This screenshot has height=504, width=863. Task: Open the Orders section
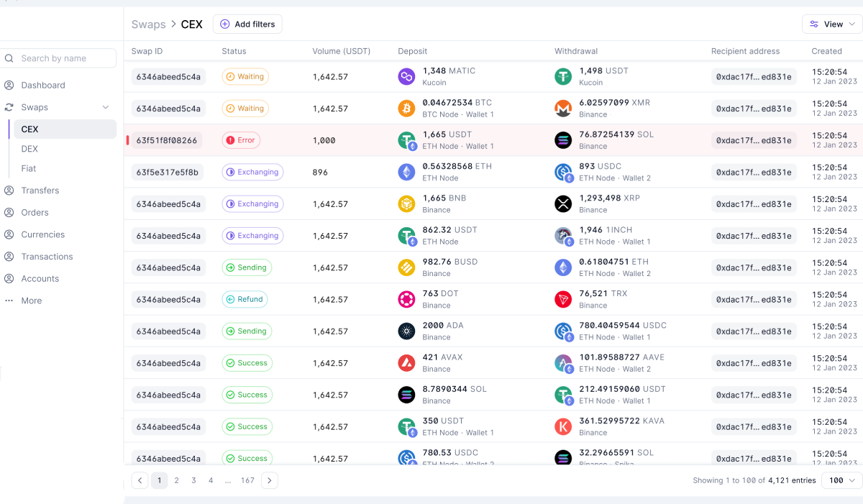[x=32, y=212]
